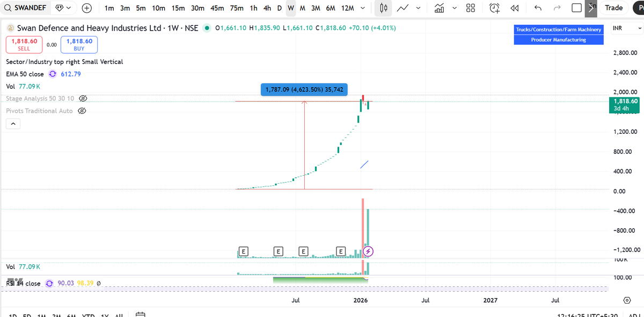Click the Swan Defence company logo icon
The width and height of the screenshot is (644, 317).
pos(10,28)
